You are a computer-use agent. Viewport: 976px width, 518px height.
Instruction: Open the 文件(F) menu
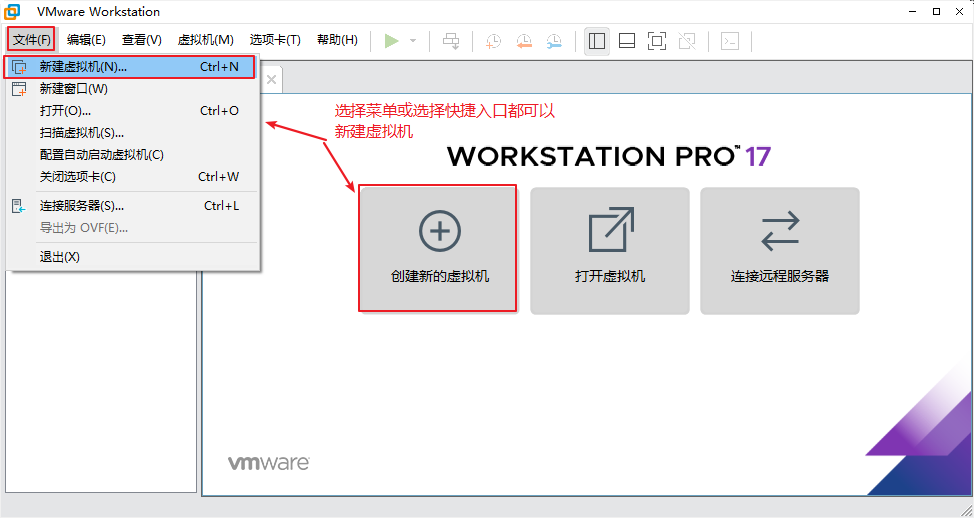click(32, 40)
